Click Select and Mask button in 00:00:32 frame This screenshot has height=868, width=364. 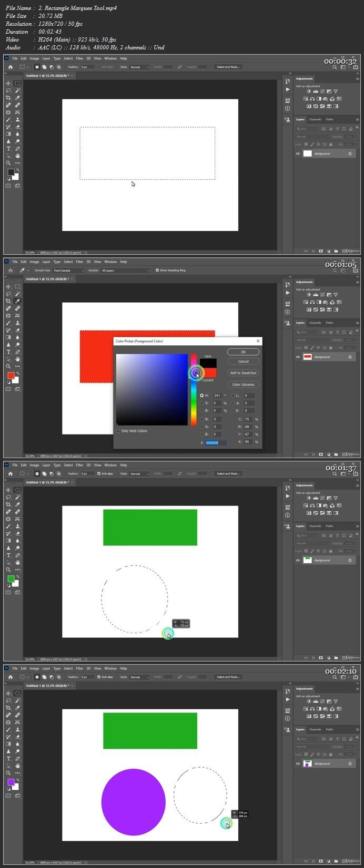pos(228,67)
